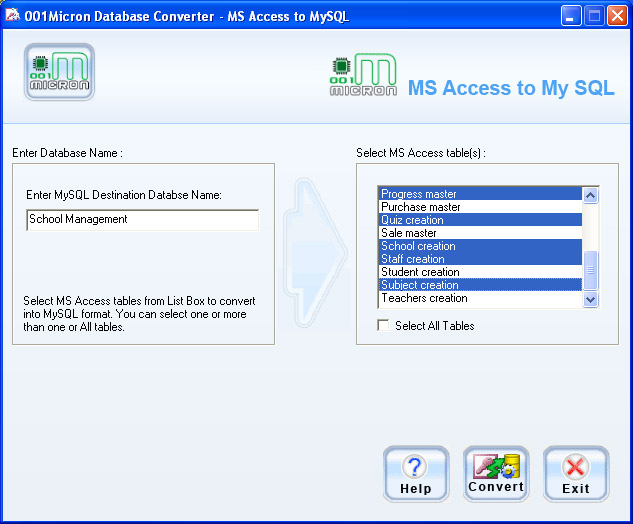
Task: Click the title bar application icon
Action: tap(12, 16)
